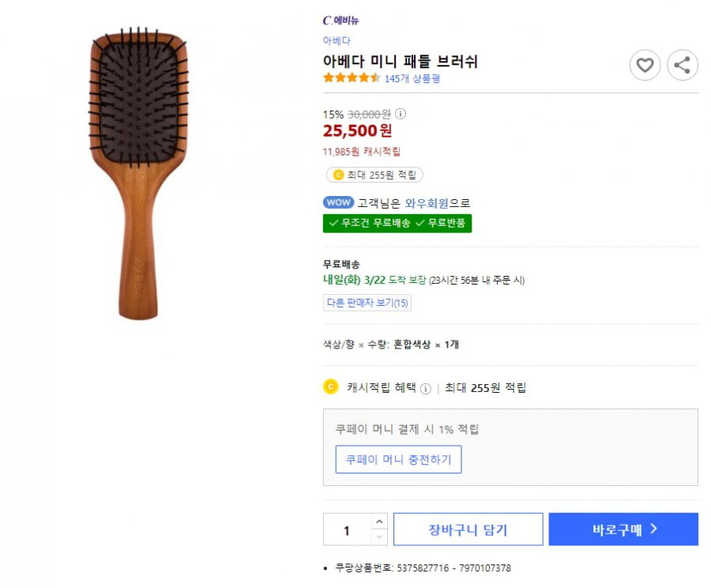Click the 최대 255원 적립 badge

pyautogui.click(x=374, y=175)
